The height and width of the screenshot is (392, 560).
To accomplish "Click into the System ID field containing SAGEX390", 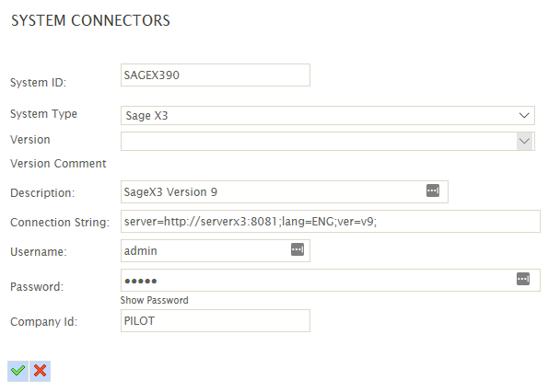I will tap(215, 75).
